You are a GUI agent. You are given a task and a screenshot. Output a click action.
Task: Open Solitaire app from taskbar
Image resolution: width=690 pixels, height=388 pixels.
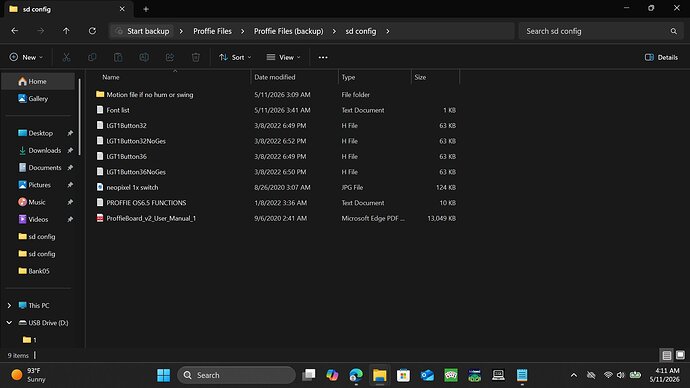tap(451, 375)
